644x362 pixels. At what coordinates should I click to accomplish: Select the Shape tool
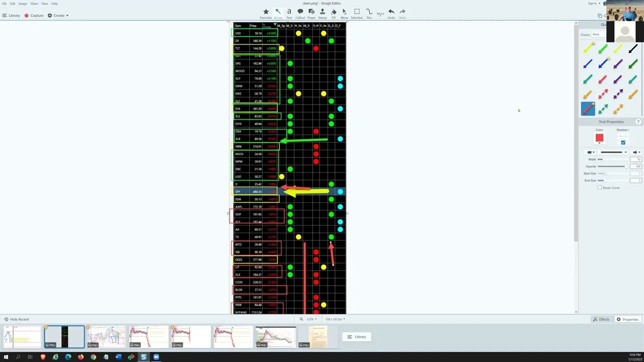(x=311, y=14)
